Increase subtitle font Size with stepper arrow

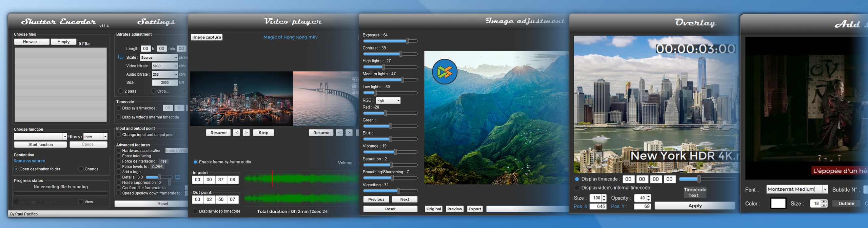click(x=824, y=202)
